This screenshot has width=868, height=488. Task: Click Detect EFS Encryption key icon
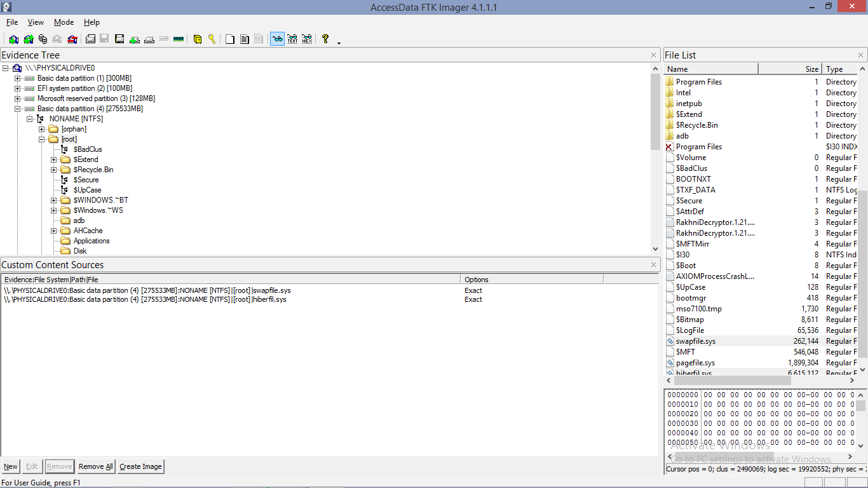(212, 39)
